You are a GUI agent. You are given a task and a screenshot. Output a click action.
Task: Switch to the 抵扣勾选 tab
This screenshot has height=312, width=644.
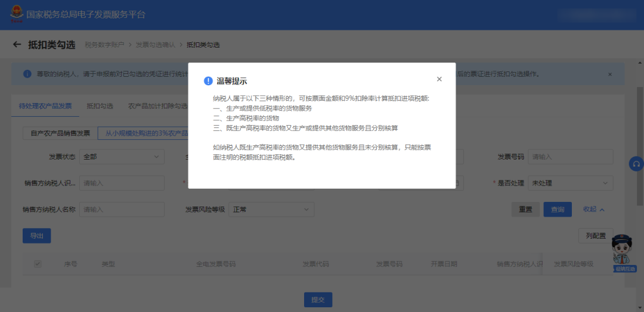click(x=100, y=106)
